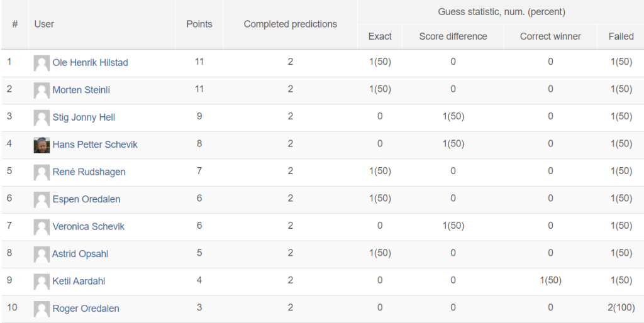
Task: Select the Completed predictions column header
Action: tap(291, 25)
